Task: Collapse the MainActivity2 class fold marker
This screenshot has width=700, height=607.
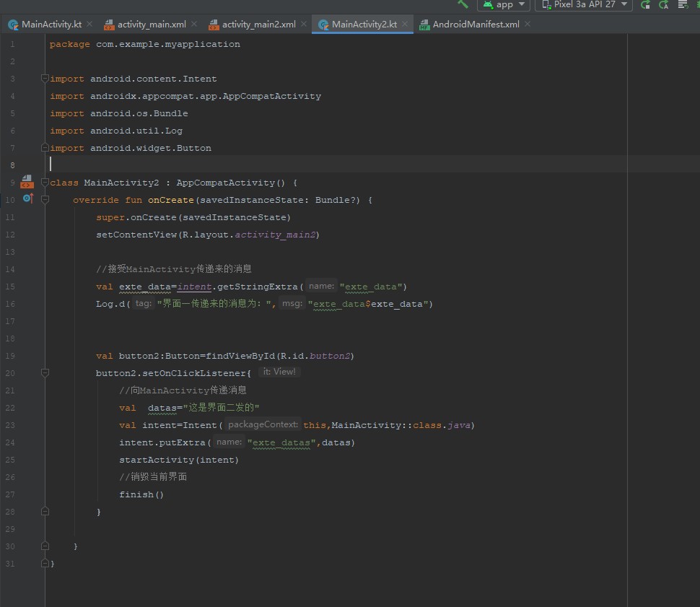Action: (45, 183)
